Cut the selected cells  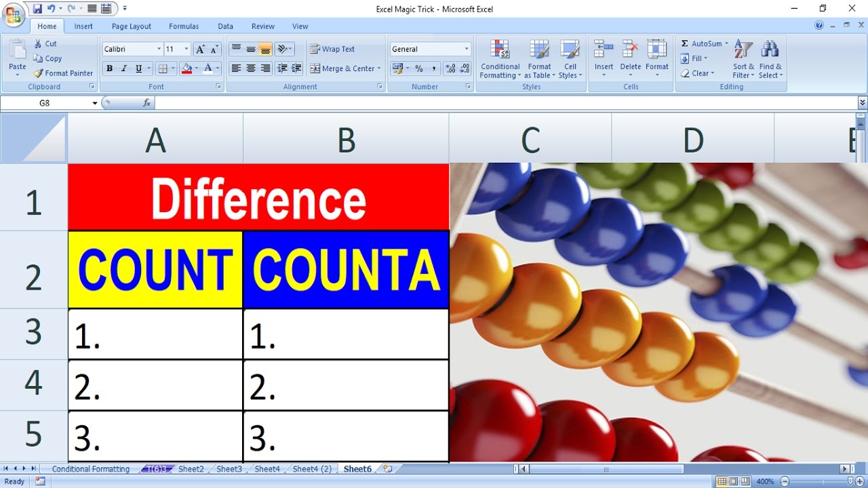click(45, 43)
